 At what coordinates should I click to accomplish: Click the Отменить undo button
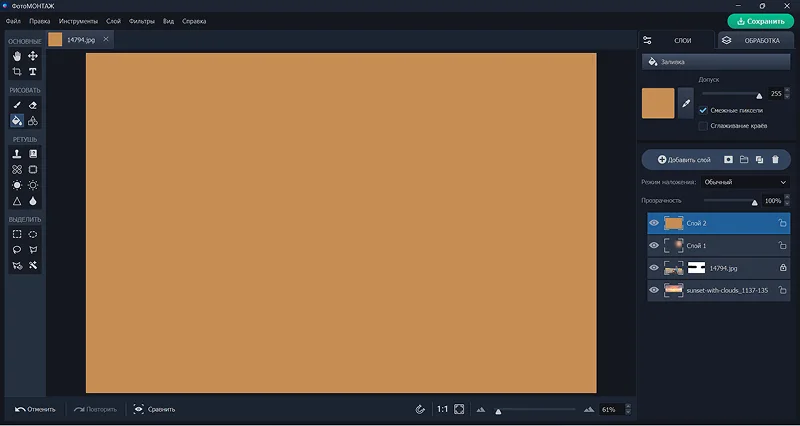pyautogui.click(x=35, y=409)
